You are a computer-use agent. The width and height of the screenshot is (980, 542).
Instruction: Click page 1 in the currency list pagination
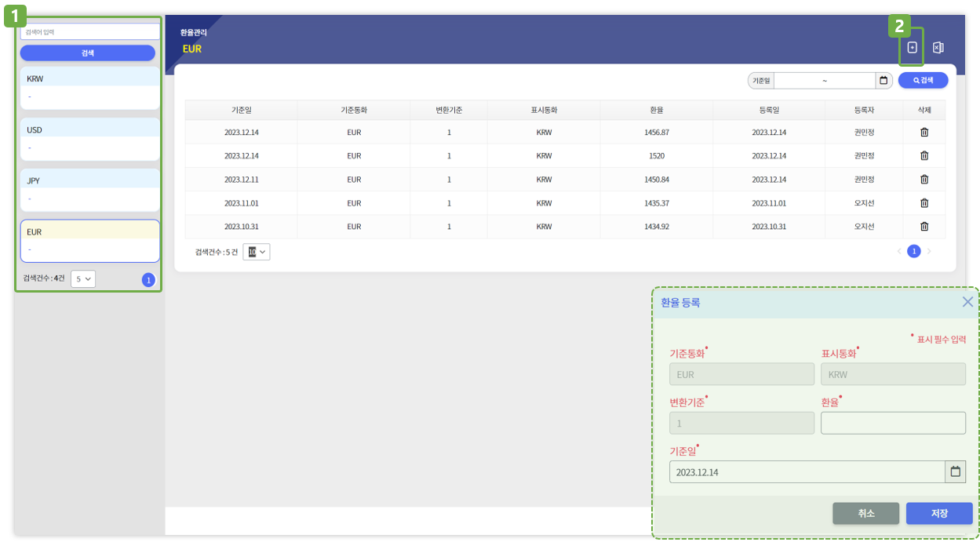click(x=149, y=280)
